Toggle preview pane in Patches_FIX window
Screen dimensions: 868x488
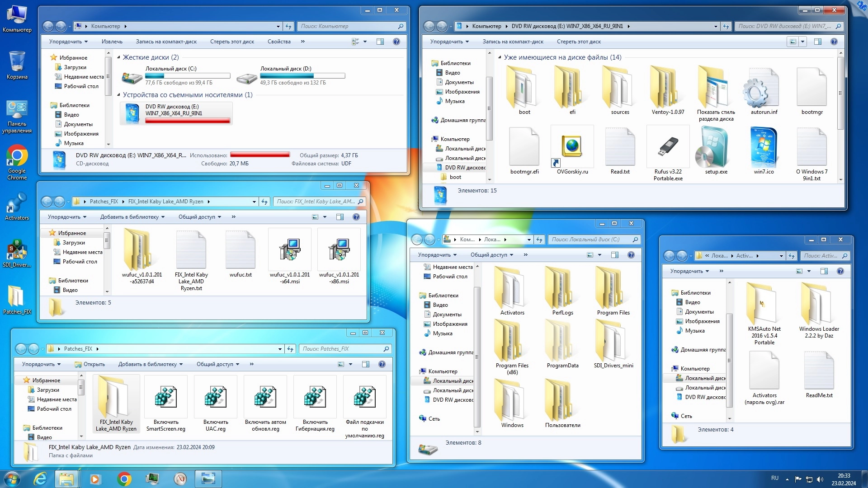click(366, 364)
